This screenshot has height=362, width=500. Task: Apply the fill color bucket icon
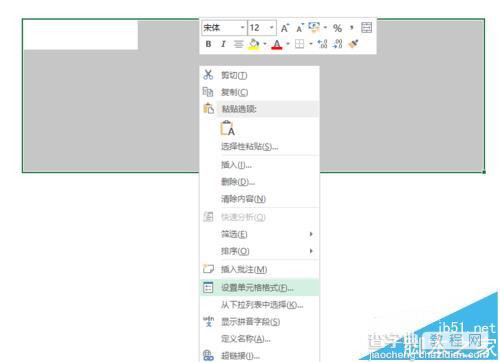[x=254, y=44]
